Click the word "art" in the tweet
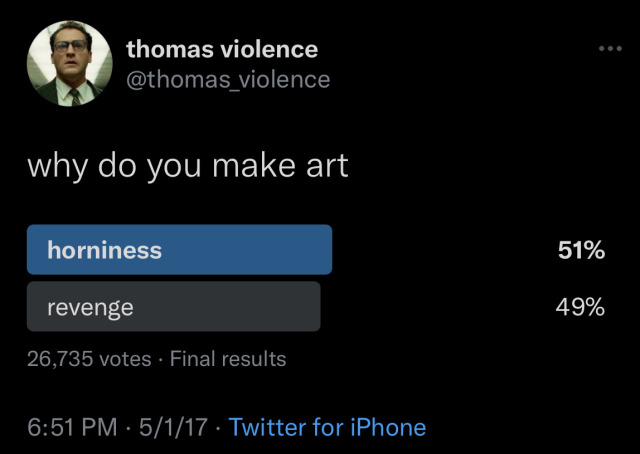This screenshot has height=454, width=640. coord(325,165)
